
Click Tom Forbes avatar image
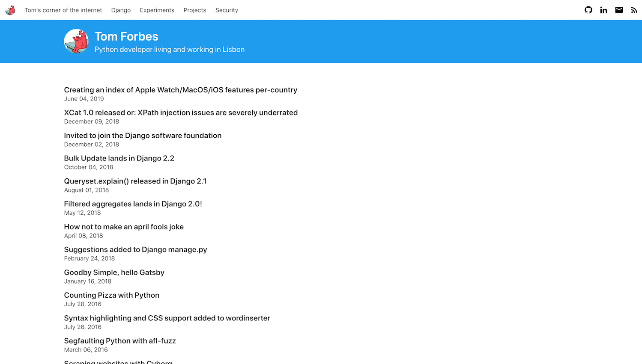[76, 41]
